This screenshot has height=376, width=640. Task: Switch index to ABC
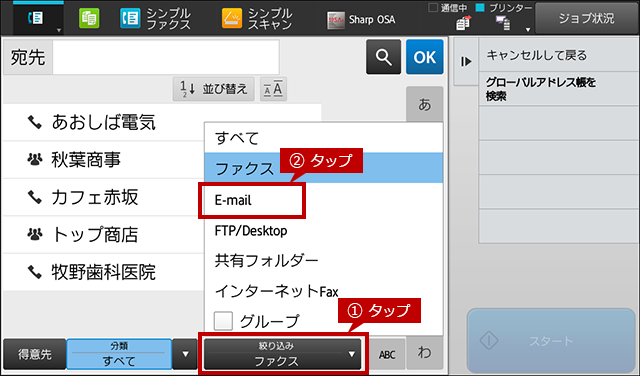pos(387,354)
